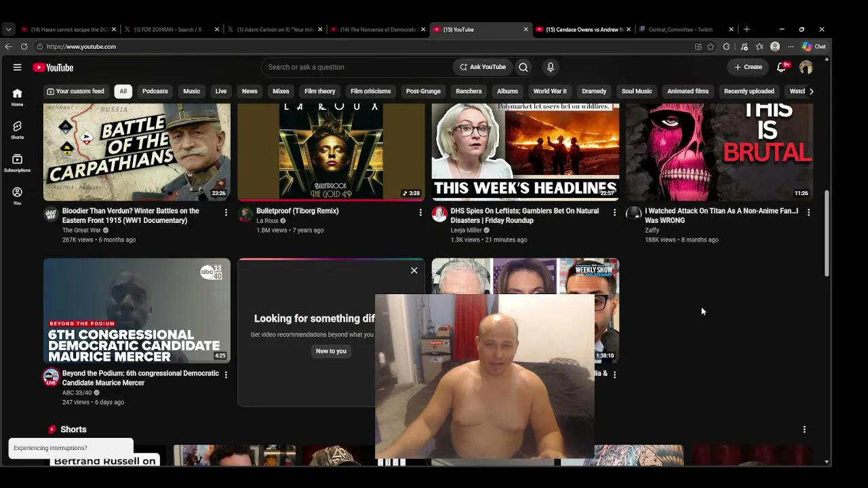Screen dimensions: 868x488
Task: Go back with the browser back arrow
Action: click(x=8, y=47)
